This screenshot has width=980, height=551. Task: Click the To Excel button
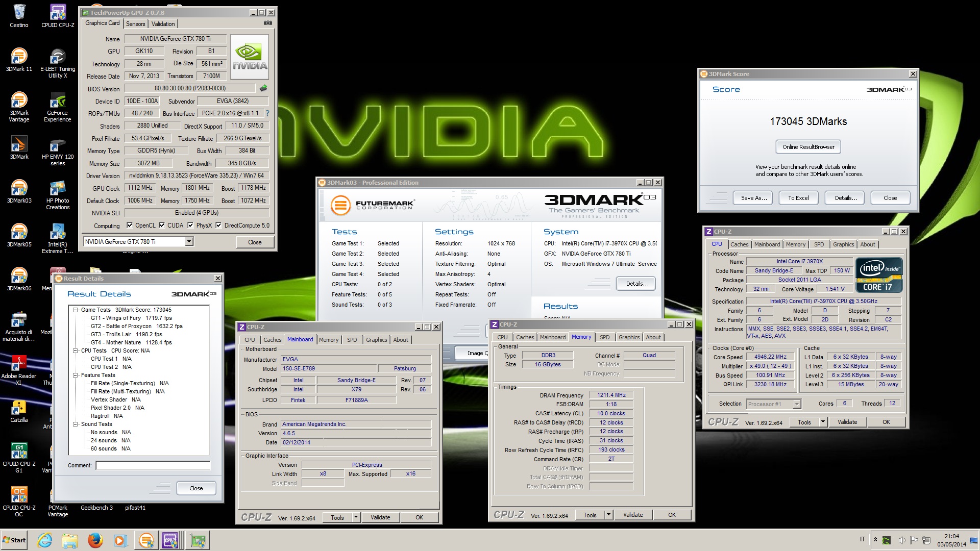click(798, 198)
